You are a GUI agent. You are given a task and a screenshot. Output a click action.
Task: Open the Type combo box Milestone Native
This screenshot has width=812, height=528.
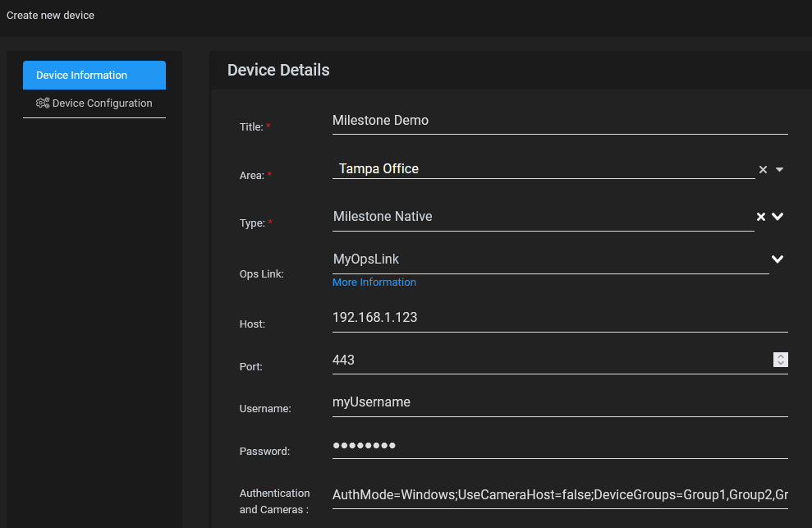click(543, 217)
